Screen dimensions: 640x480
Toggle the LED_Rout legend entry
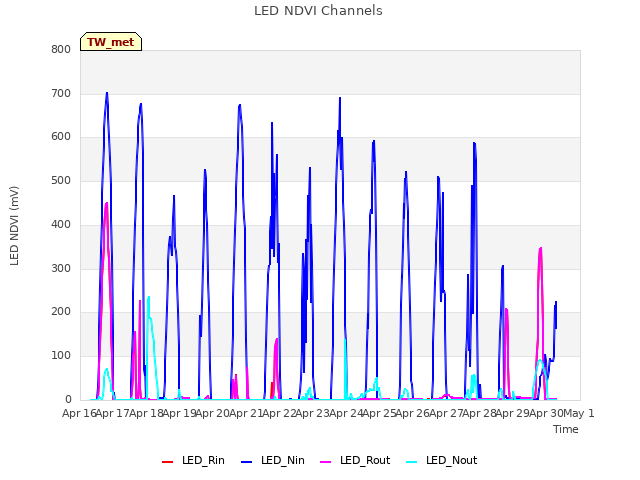pyautogui.click(x=355, y=460)
